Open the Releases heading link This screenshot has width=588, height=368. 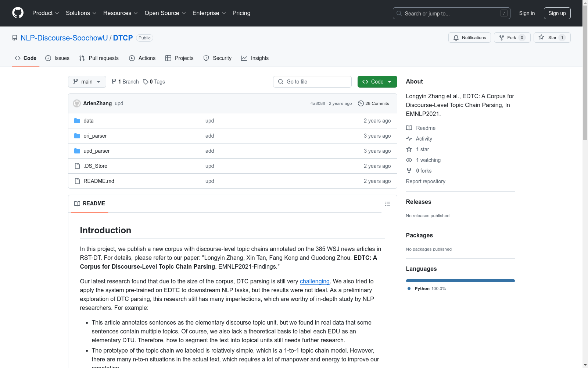point(419,202)
